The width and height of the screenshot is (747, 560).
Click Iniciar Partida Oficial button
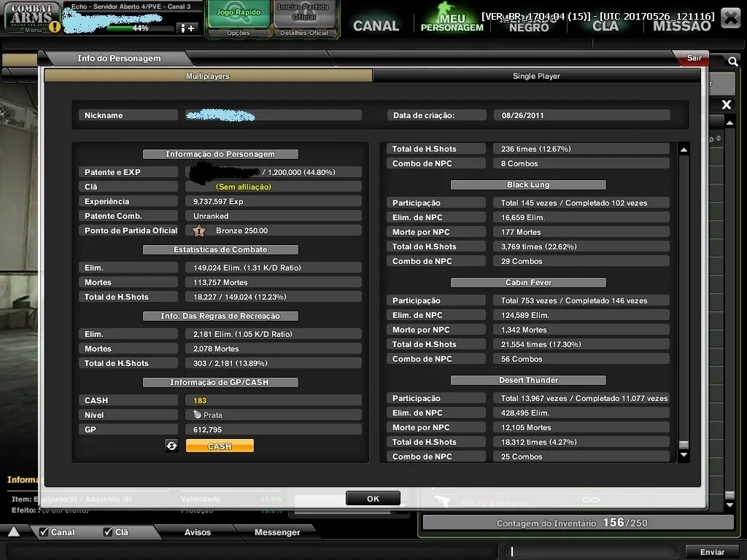pos(303,15)
